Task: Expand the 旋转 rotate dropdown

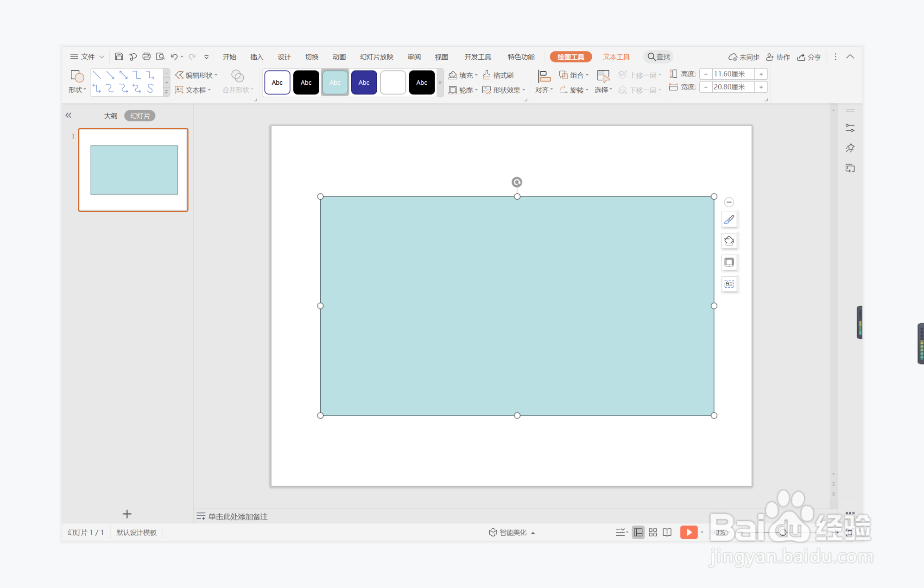Action: click(x=574, y=90)
